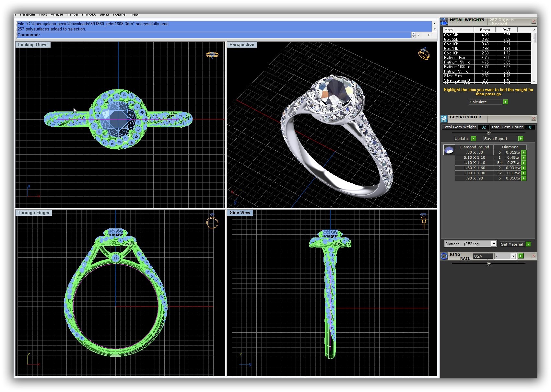Click the Ring Rail ring icon
Screen dimensions: 551x392
(444, 256)
